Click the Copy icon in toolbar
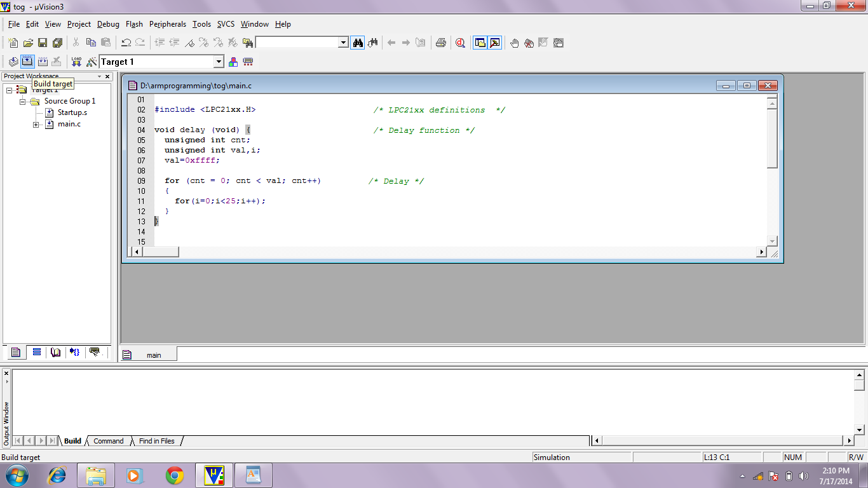Screen dimensions: 868x488 (x=91, y=43)
